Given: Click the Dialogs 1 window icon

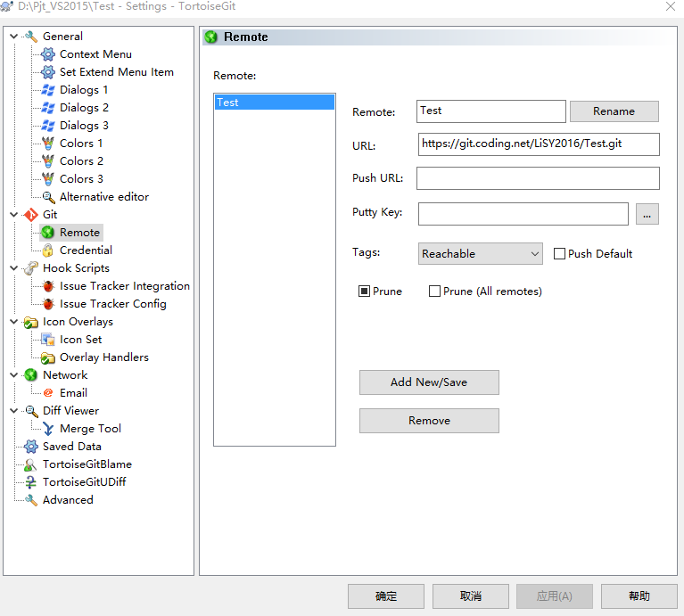Looking at the screenshot, I should point(48,90).
